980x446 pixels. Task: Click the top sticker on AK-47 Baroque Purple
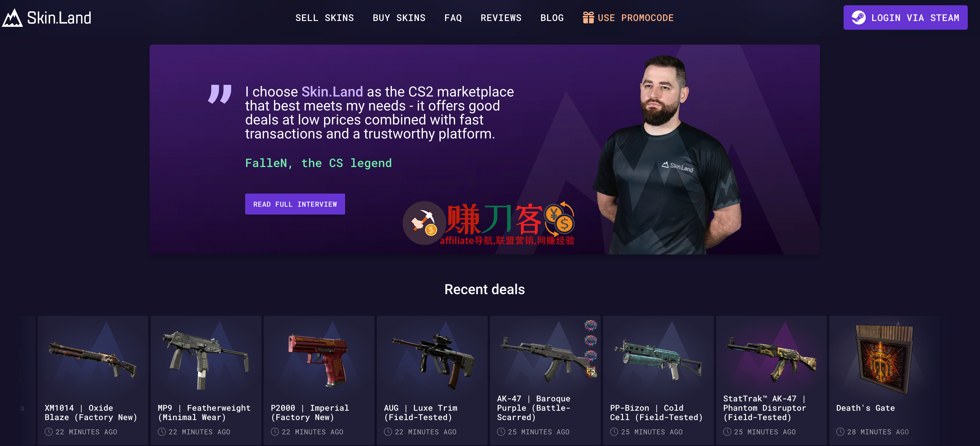coord(591,325)
